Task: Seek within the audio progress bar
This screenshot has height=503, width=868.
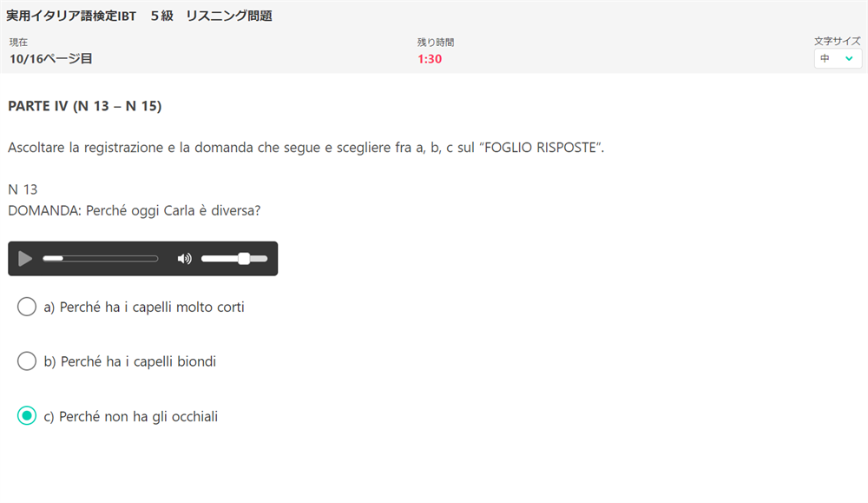Action: 100,259
